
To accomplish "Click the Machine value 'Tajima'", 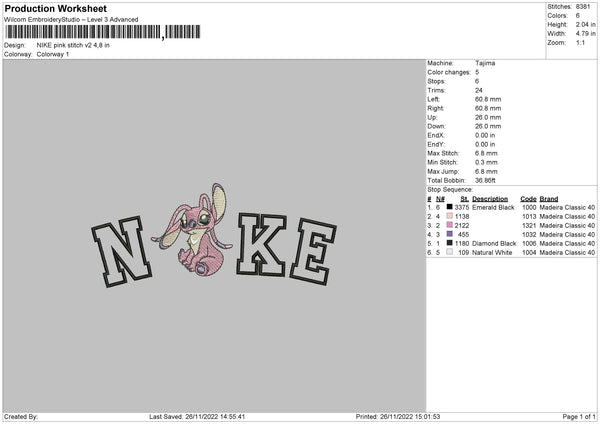I will (485, 63).
